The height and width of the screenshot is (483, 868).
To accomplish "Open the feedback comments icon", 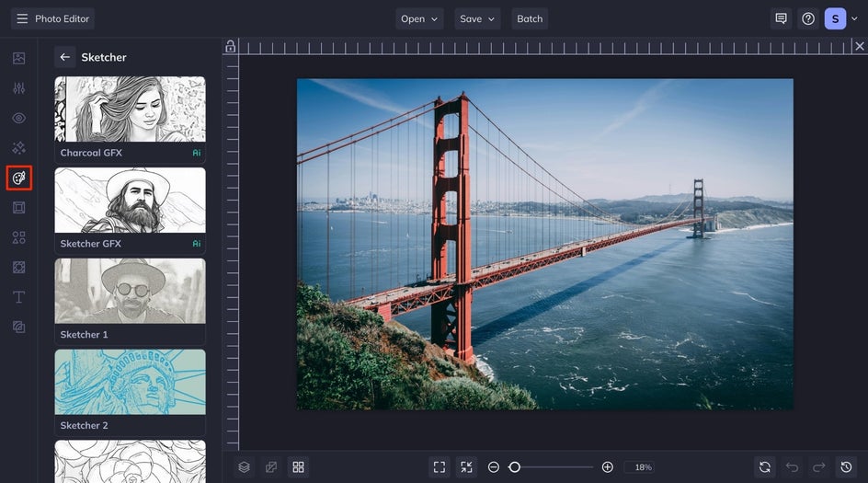I will pyautogui.click(x=781, y=18).
